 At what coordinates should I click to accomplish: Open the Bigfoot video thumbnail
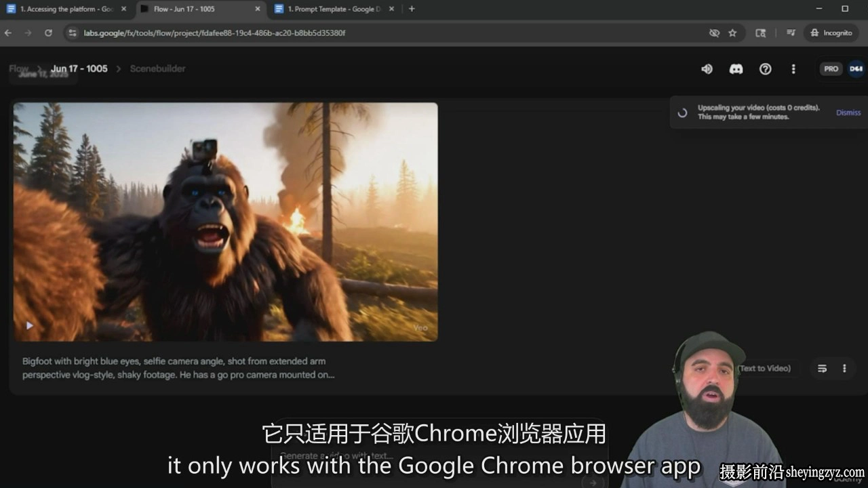click(x=225, y=222)
